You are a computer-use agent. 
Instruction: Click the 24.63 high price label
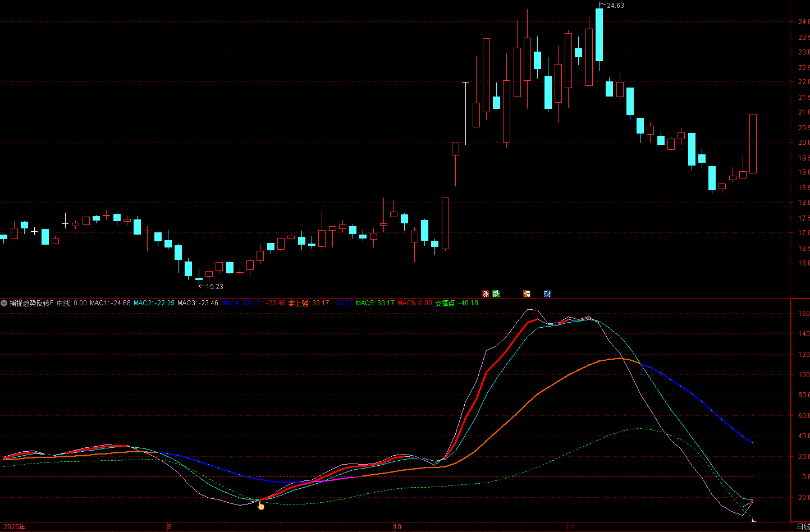click(615, 6)
